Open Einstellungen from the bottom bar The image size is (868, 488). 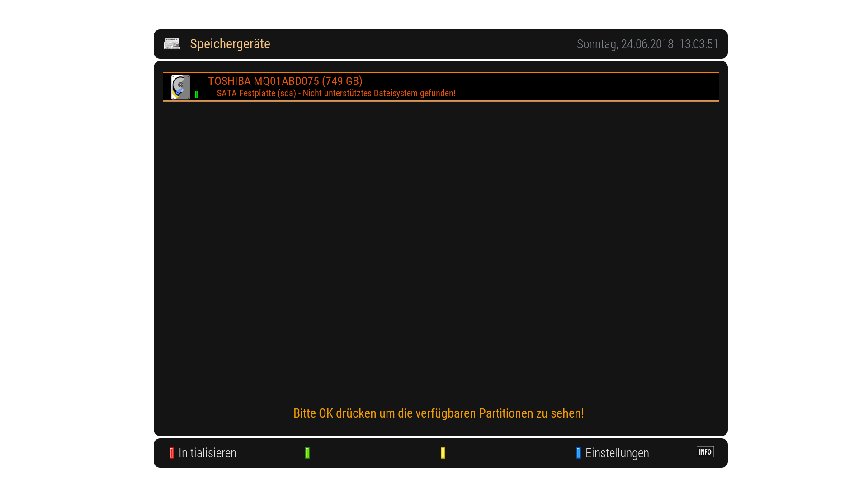[x=617, y=453]
